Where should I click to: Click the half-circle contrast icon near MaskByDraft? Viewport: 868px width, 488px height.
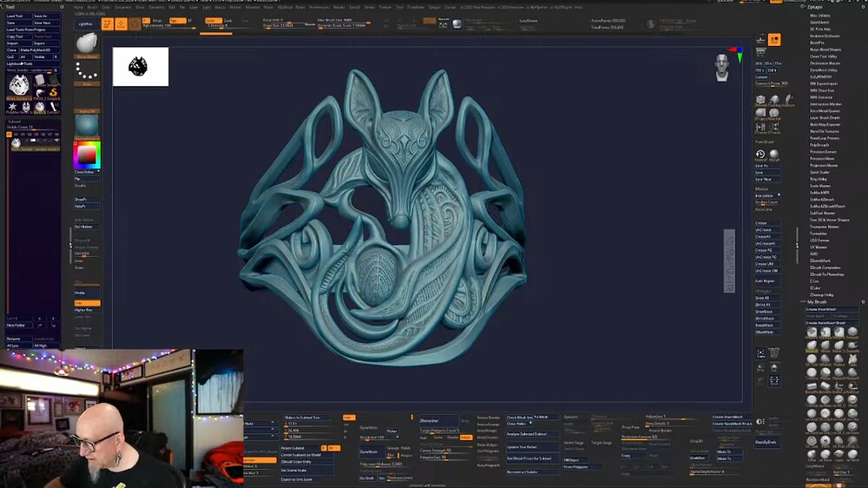tap(760, 421)
